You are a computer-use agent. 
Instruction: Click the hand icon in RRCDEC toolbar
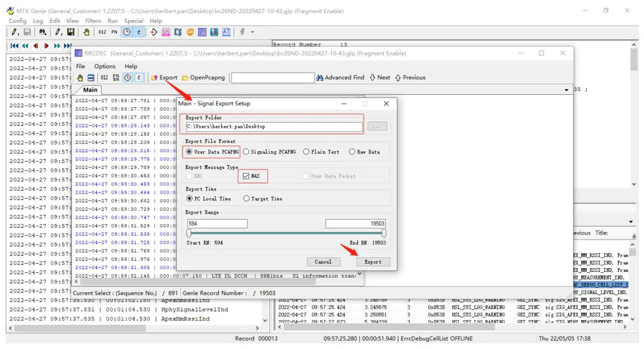point(80,78)
